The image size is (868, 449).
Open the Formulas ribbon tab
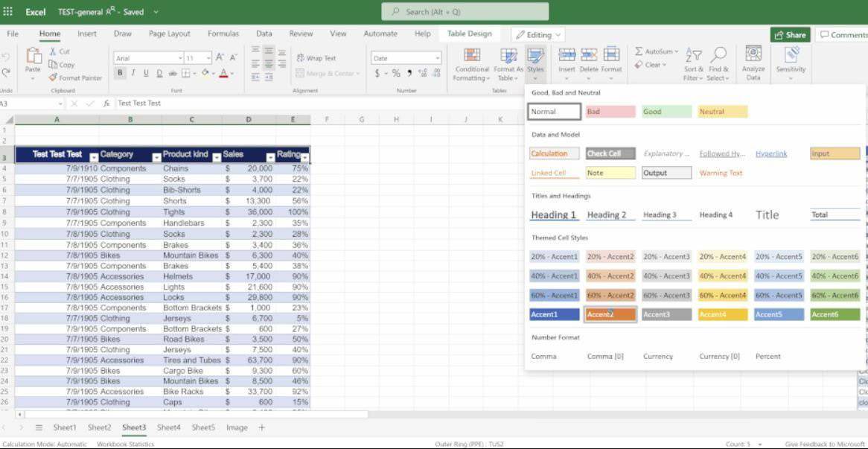(223, 34)
